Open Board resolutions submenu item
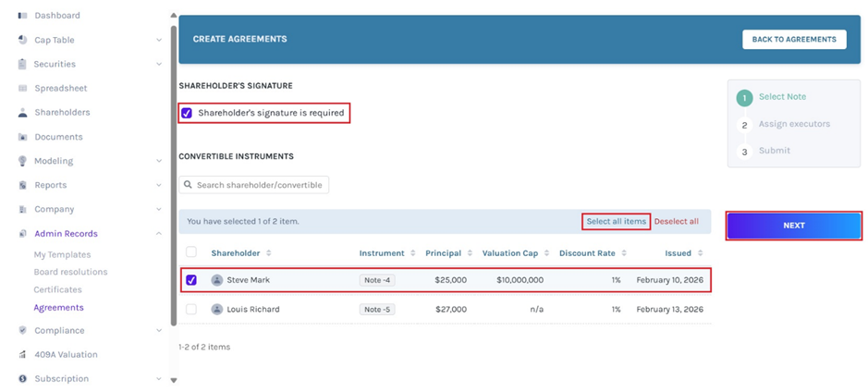The image size is (868, 392). (70, 272)
